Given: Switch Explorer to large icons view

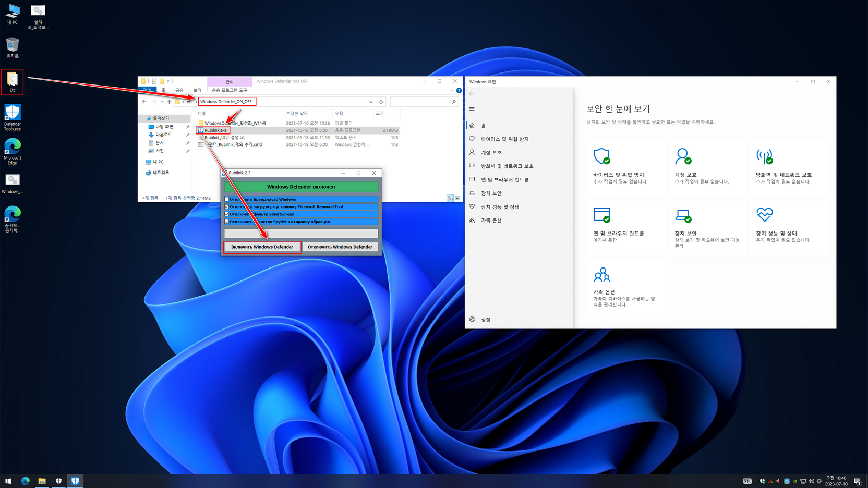Looking at the screenshot, I should 457,198.
